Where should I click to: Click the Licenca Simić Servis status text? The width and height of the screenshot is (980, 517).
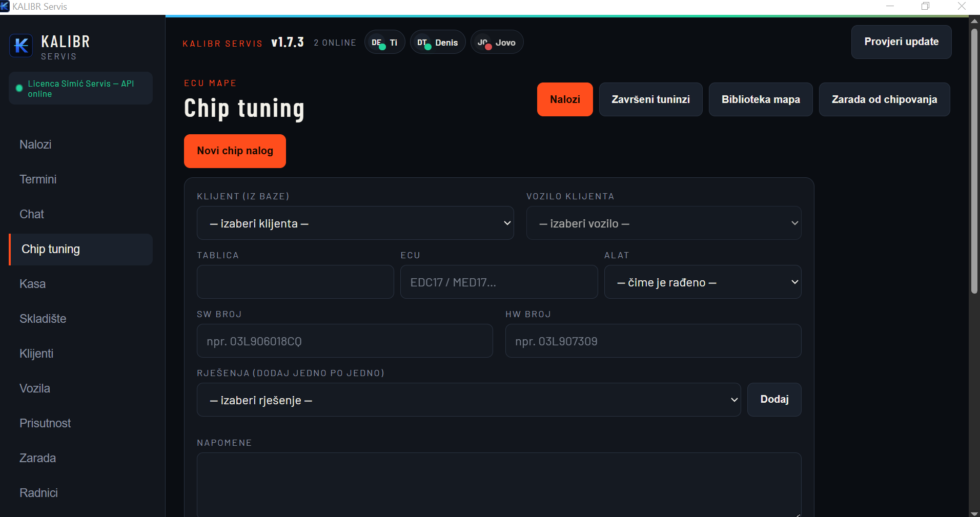coord(81,89)
